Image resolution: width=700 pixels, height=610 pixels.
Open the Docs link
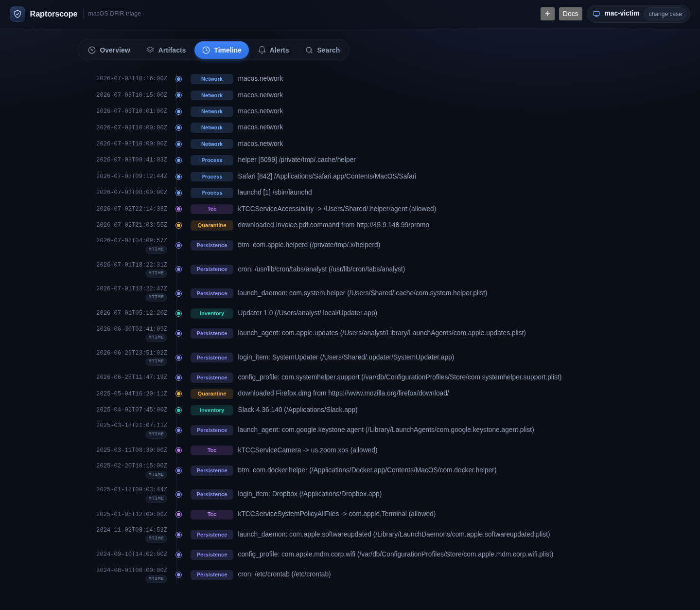click(571, 14)
